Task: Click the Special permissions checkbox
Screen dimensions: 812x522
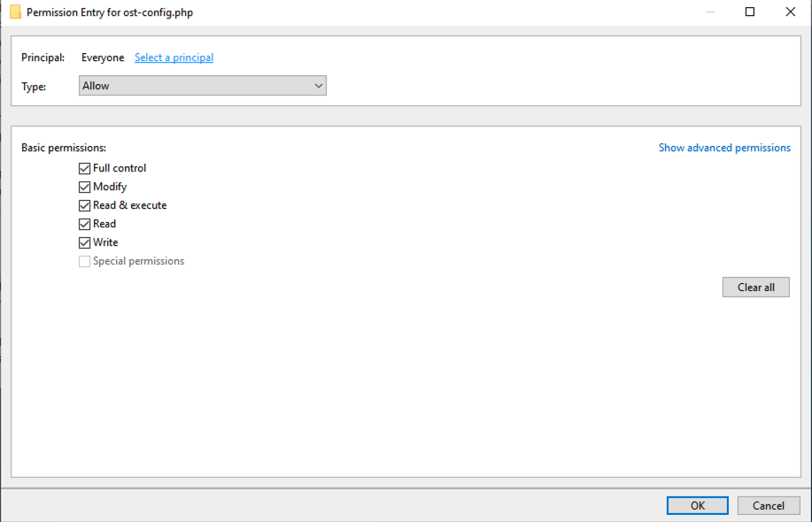Action: click(84, 261)
